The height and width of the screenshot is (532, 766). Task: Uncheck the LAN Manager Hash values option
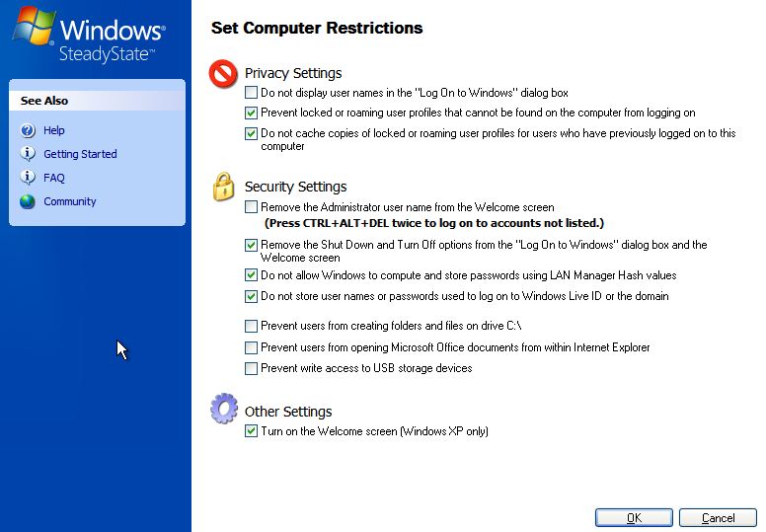click(x=251, y=275)
